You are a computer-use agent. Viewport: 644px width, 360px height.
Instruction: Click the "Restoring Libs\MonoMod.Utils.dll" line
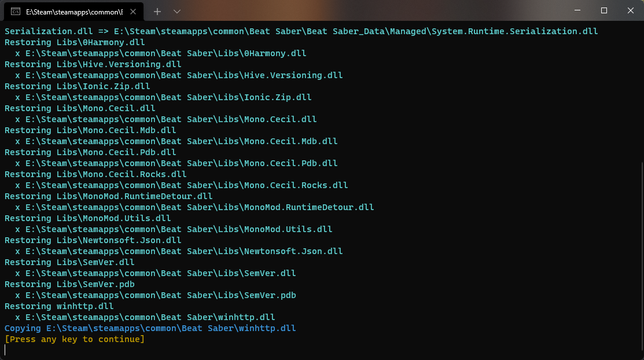(x=87, y=218)
